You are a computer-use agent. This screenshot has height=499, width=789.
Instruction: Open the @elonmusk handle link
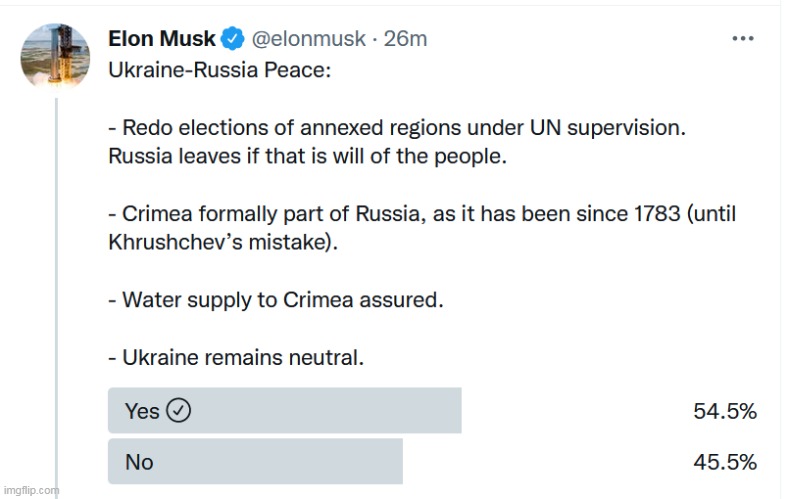[x=308, y=39]
